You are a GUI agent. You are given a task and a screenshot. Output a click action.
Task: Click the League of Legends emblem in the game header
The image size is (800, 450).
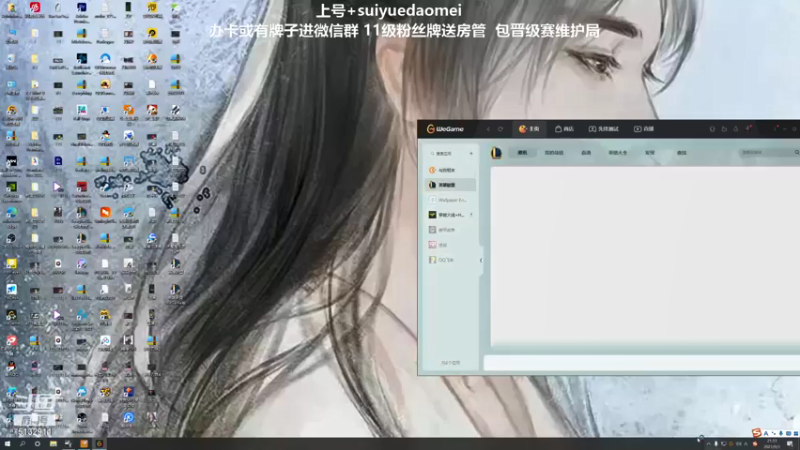click(x=496, y=153)
